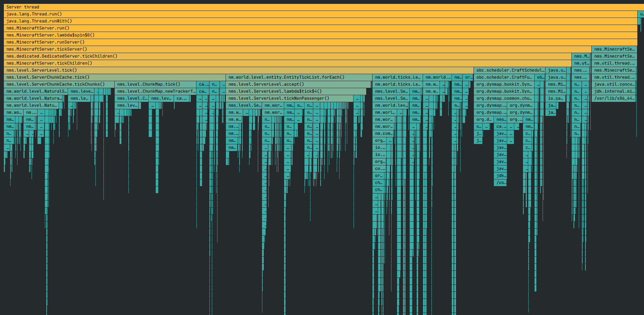Select the org.dynmap.common.chu... frame

[x=503, y=98]
